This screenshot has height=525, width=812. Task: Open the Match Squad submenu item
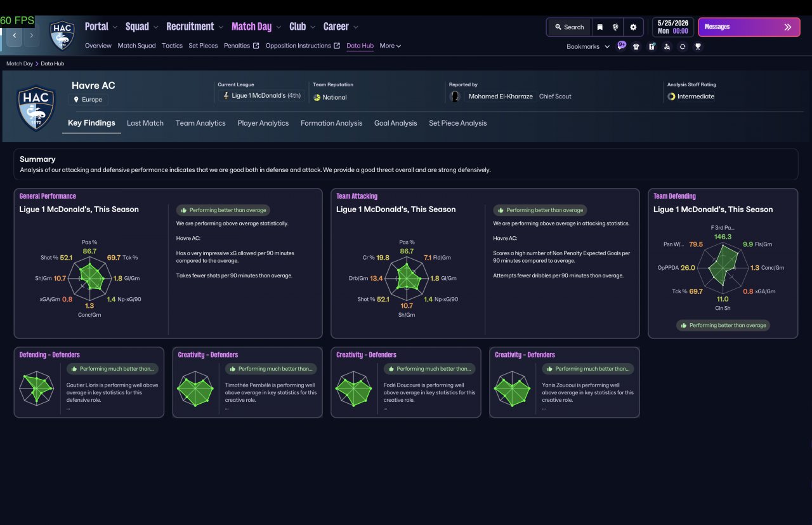[x=136, y=46]
